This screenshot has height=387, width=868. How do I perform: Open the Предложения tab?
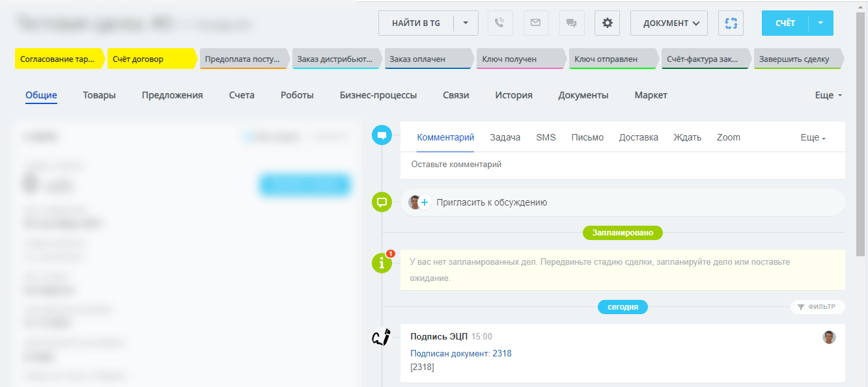tap(173, 95)
